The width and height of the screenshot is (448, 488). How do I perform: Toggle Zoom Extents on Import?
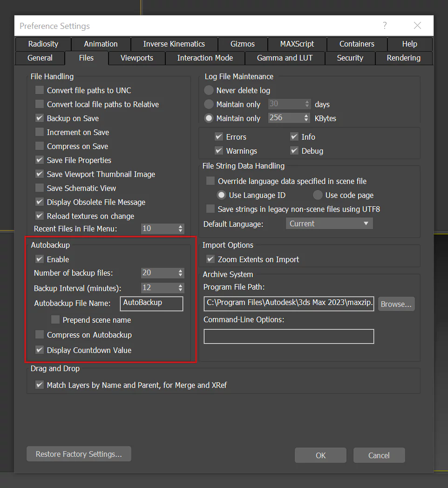tap(210, 259)
